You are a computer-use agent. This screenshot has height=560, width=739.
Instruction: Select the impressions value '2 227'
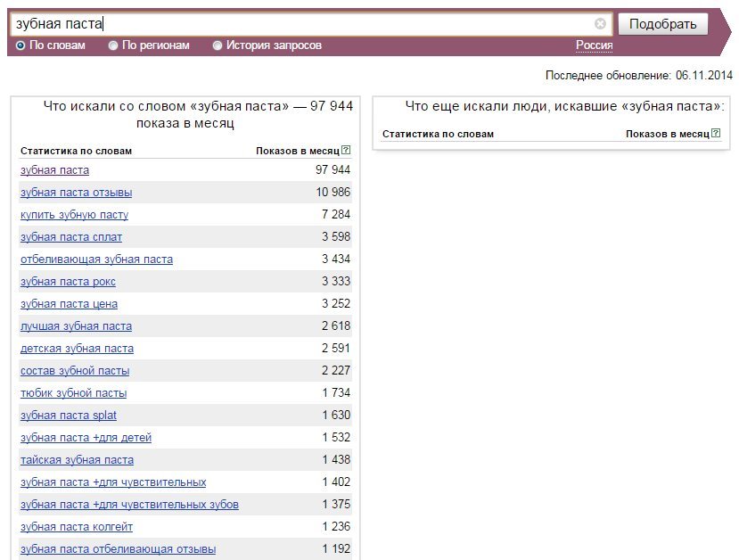(x=336, y=370)
